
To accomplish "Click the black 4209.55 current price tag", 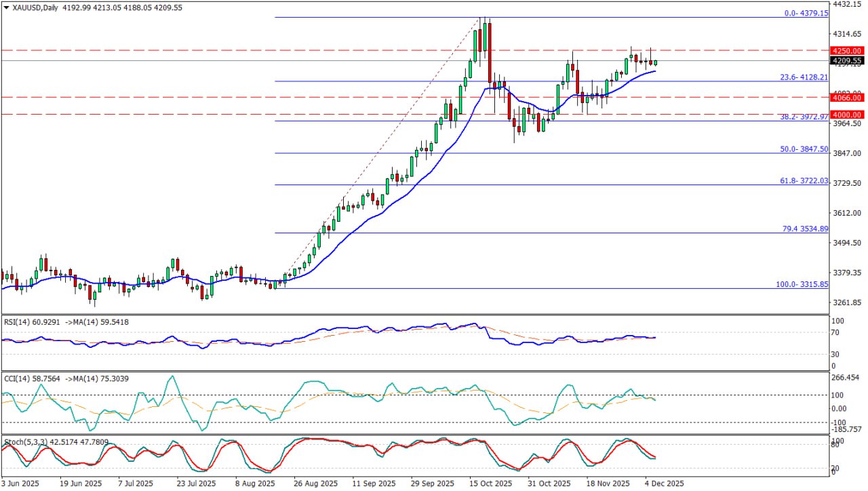I will 847,61.
